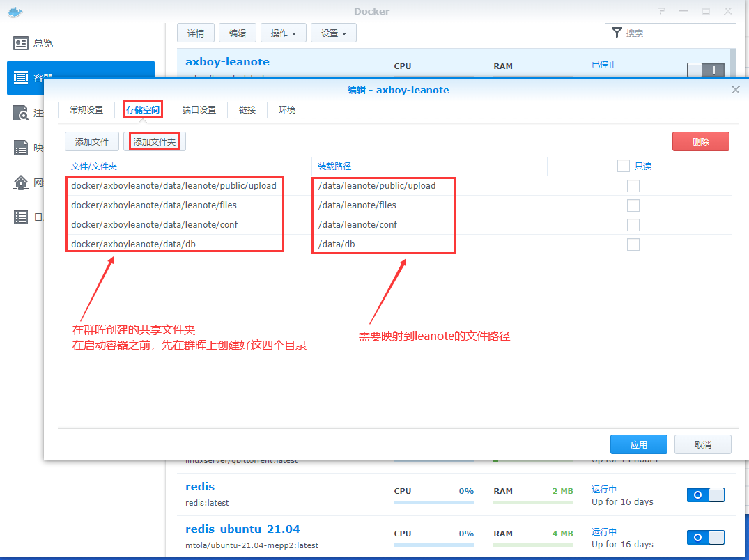Image resolution: width=749 pixels, height=560 pixels.
Task: Click the mtola/ubuntu-21.04-mepp2:latest image label
Action: pyautogui.click(x=252, y=545)
